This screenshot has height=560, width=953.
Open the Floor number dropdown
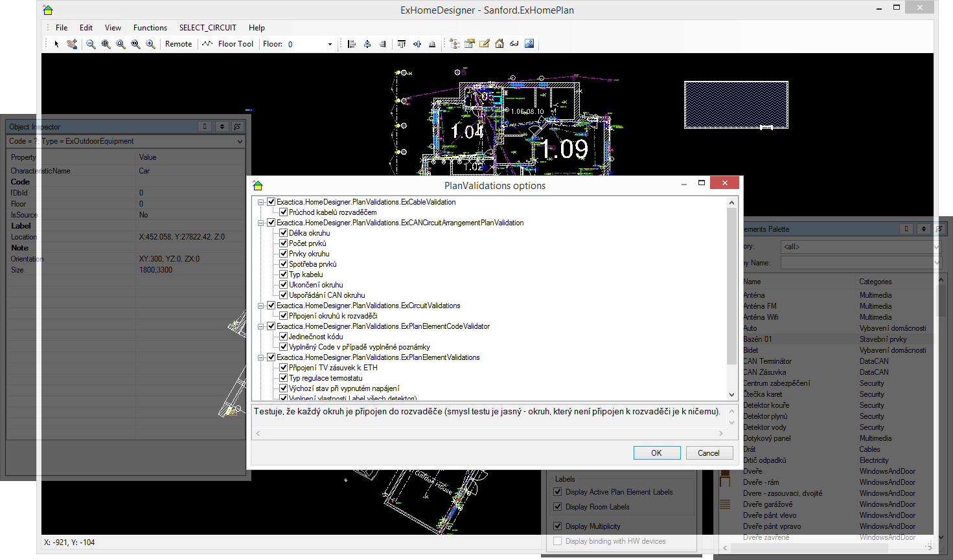pyautogui.click(x=330, y=44)
